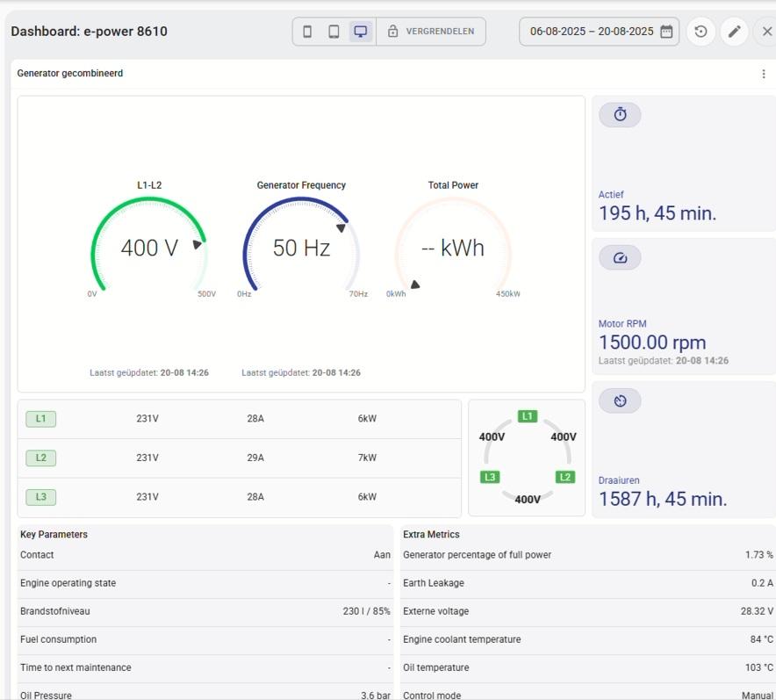
Task: Click the timer icon above Draaiuren
Action: [620, 401]
